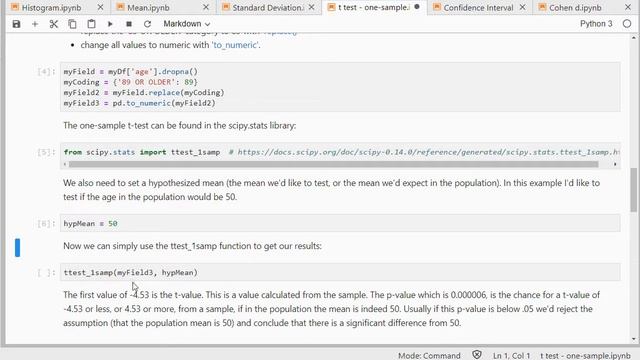Close the Mean.ipynb tab
Image resolution: width=640 pixels, height=360 pixels.
click(x=206, y=7)
